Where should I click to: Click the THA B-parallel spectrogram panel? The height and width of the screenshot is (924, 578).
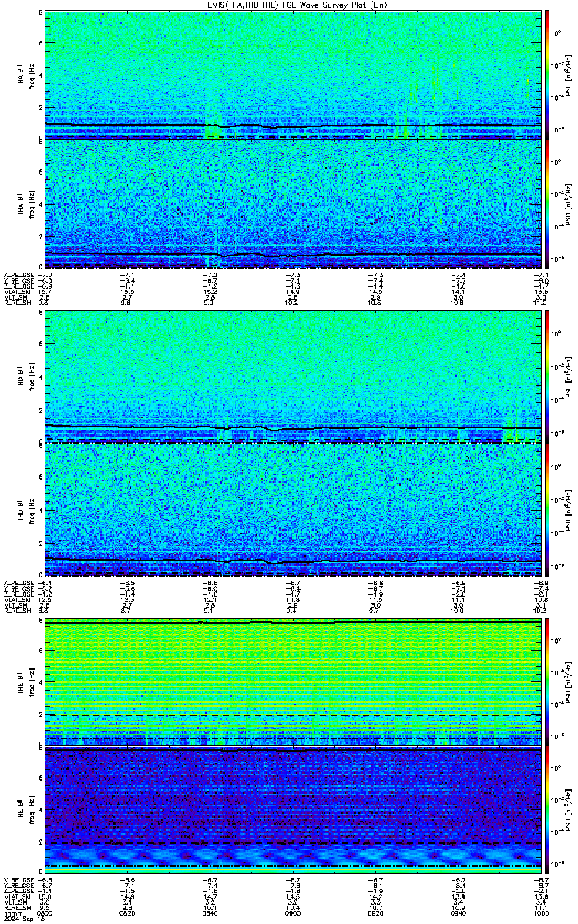(294, 204)
